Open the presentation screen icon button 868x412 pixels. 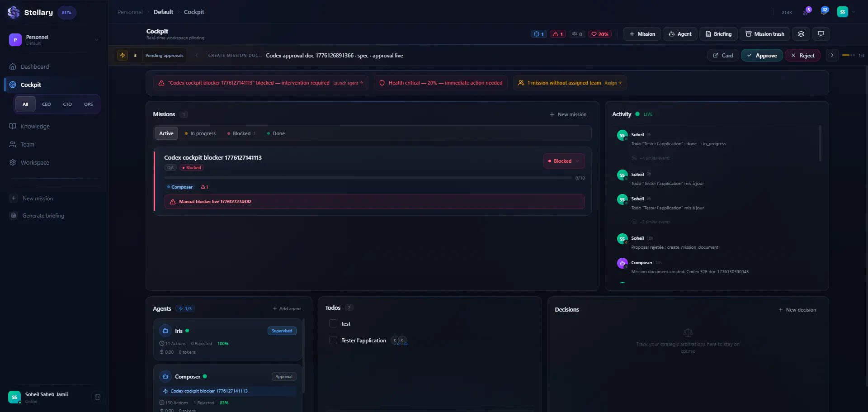tap(821, 34)
